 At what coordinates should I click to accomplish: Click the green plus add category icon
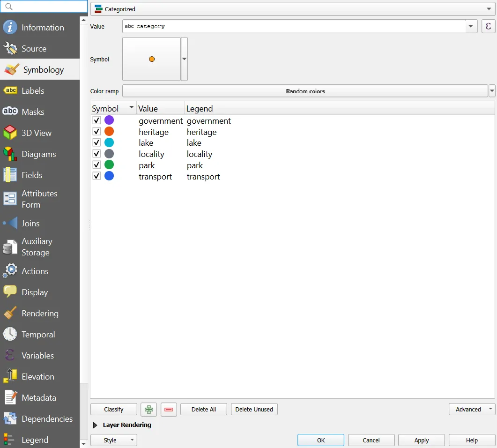(148, 409)
